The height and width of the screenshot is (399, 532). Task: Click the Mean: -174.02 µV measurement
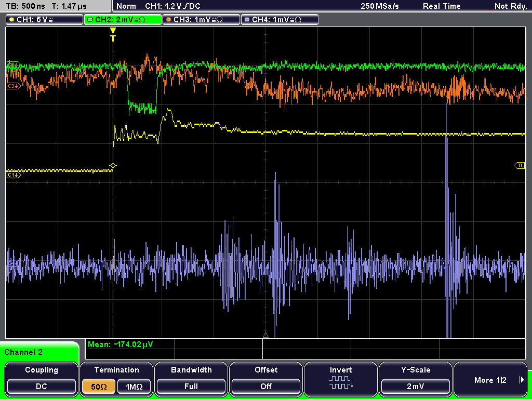121,344
